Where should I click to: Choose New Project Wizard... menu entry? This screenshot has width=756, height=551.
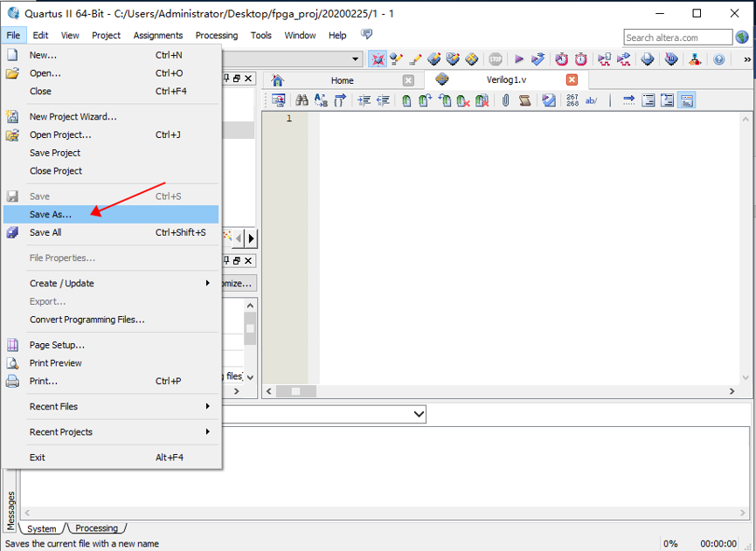(x=73, y=116)
